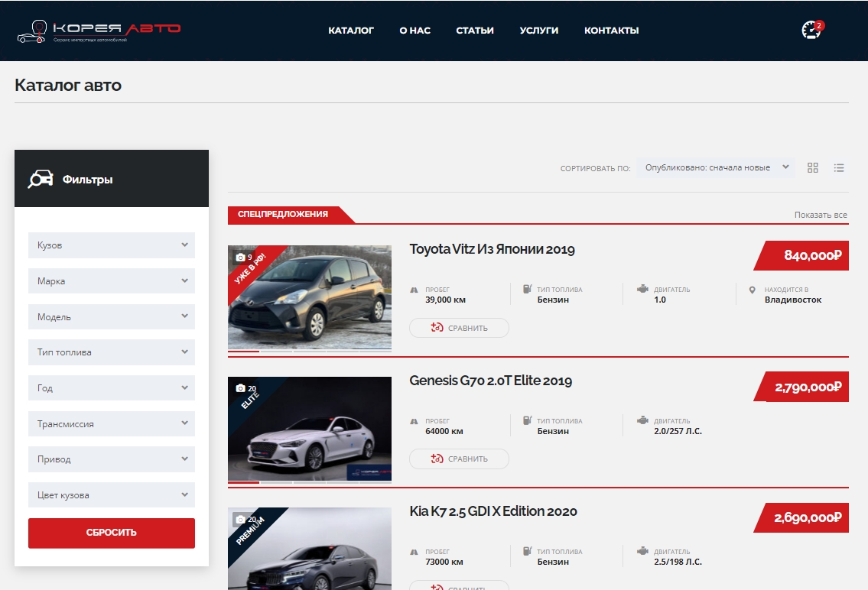Image resolution: width=868 pixels, height=590 pixels.
Task: Expand the Трансмиссия filter dropdown
Action: (111, 423)
